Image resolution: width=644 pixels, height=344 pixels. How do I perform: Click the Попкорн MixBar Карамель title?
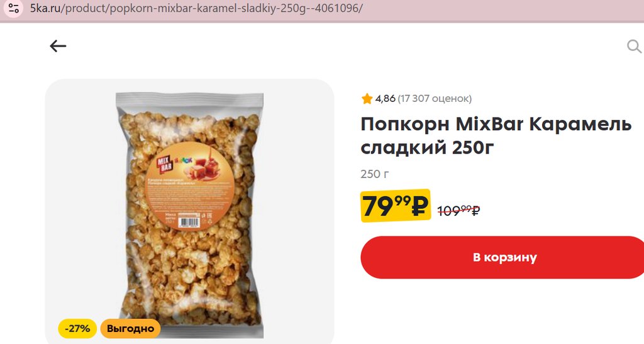tap(496, 123)
